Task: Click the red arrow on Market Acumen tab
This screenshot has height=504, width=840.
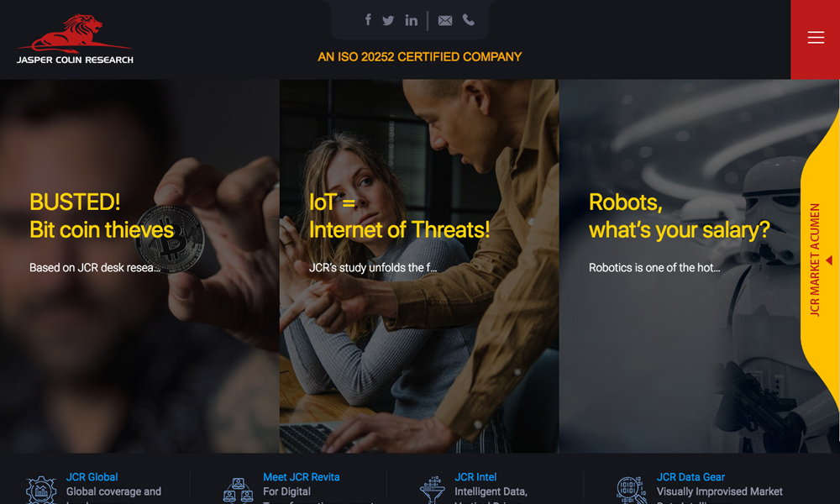Action: coord(829,261)
